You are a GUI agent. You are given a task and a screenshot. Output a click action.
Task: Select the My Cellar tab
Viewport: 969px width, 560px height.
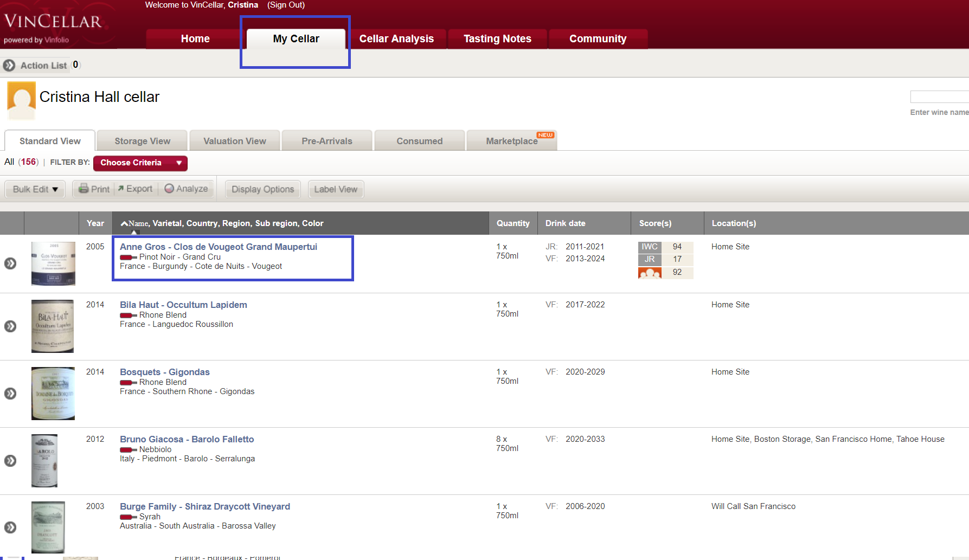296,38
